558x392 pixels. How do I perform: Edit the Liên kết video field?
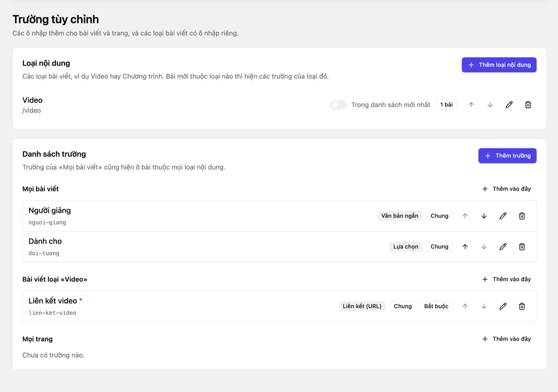503,306
